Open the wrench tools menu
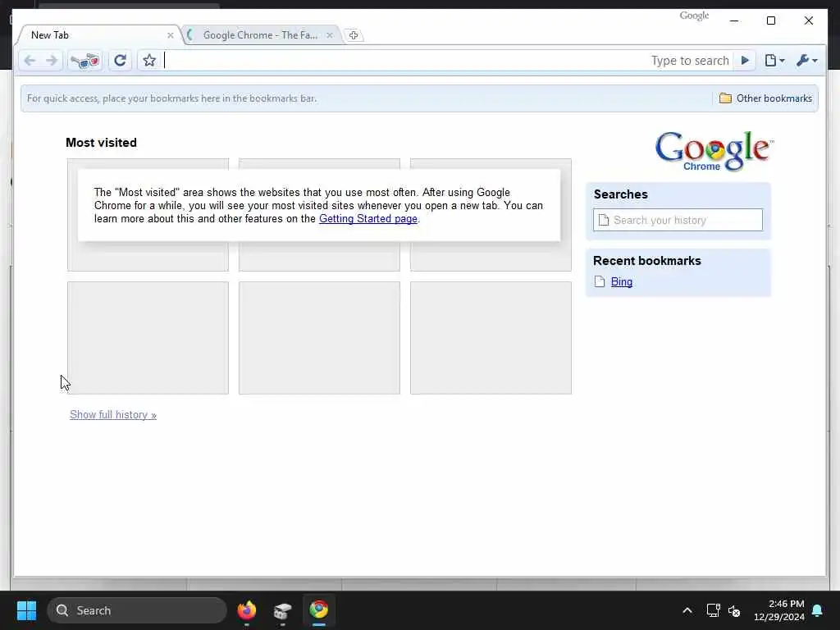 coord(806,61)
